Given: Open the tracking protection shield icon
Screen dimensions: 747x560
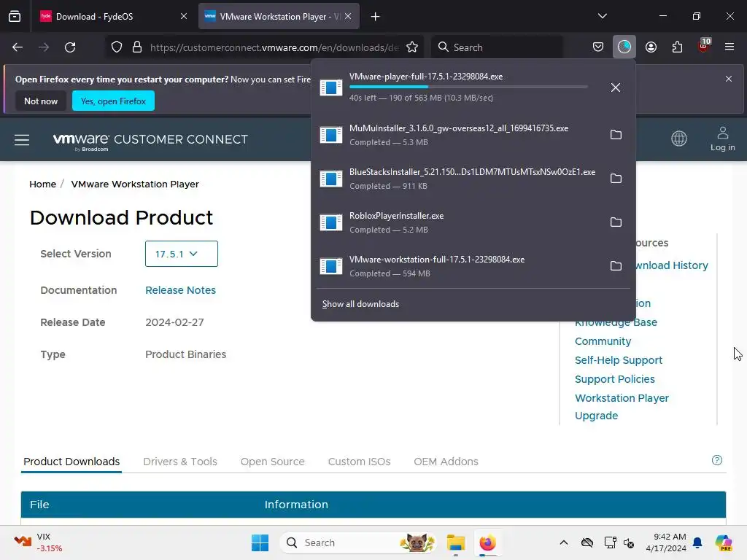Looking at the screenshot, I should (x=117, y=47).
